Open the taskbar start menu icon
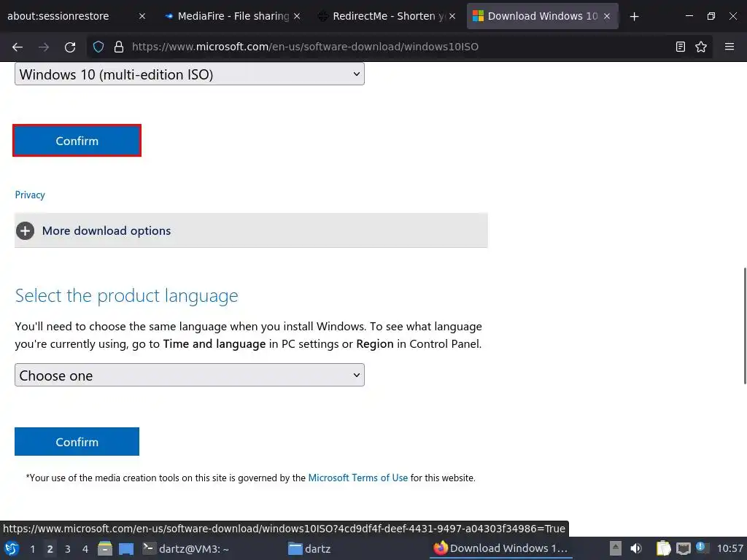The width and height of the screenshot is (747, 560). click(x=12, y=548)
